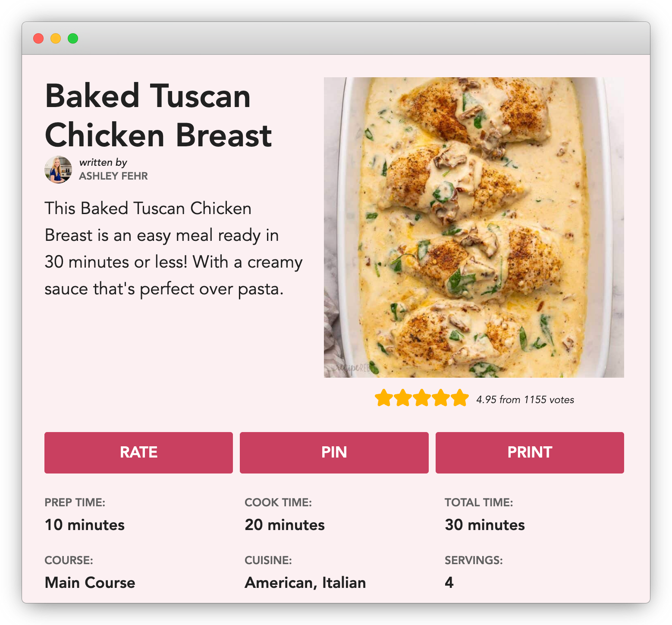Screen dimensions: 672x625
Task: Click the fourth rating star
Action: click(441, 398)
